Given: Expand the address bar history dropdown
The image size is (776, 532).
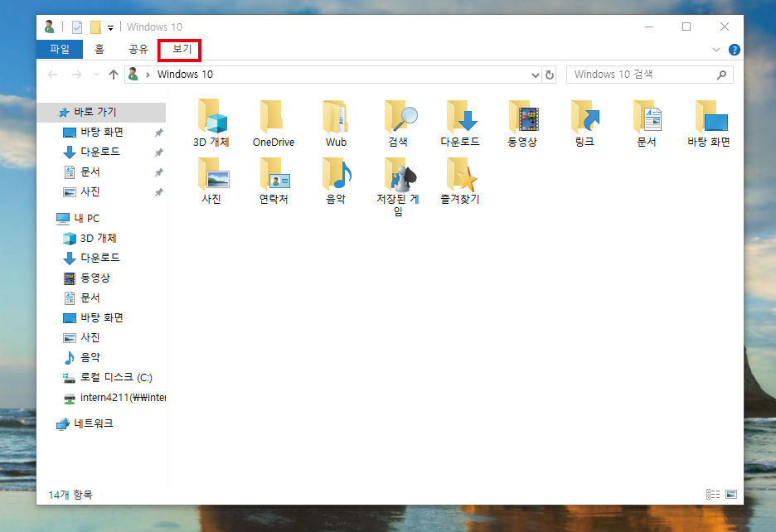Looking at the screenshot, I should click(x=535, y=75).
